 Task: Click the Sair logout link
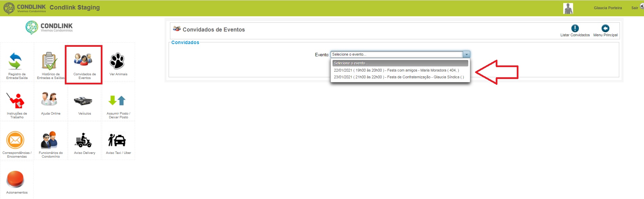(x=634, y=8)
